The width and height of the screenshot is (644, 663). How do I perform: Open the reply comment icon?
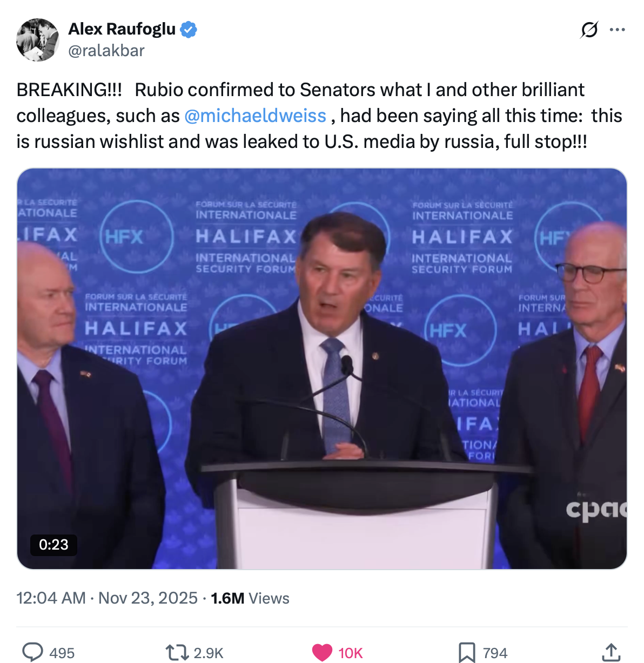click(x=32, y=652)
